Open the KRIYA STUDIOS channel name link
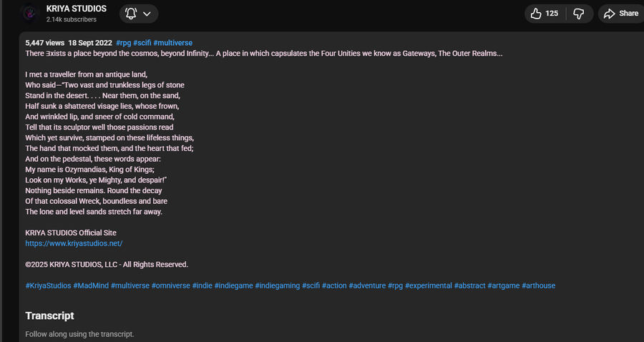The image size is (644, 342). tap(76, 9)
